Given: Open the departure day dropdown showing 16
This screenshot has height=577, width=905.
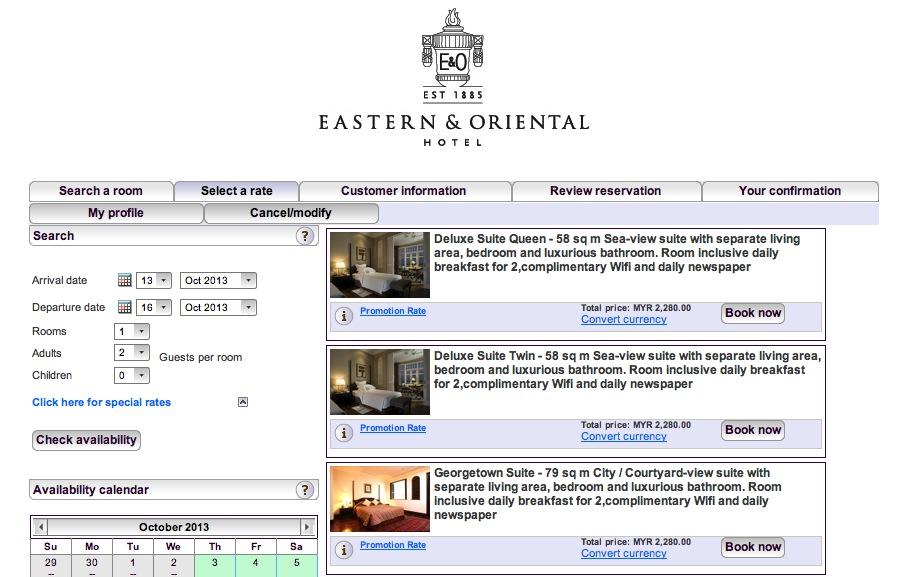Looking at the screenshot, I should coord(154,308).
